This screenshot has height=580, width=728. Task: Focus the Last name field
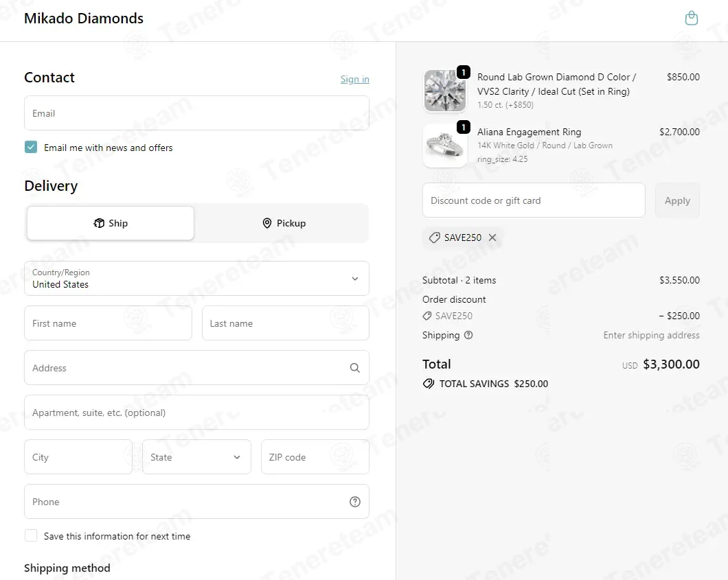tap(286, 323)
